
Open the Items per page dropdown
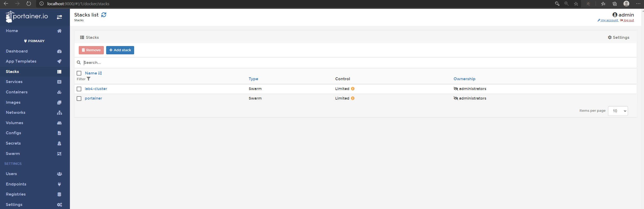pos(618,111)
